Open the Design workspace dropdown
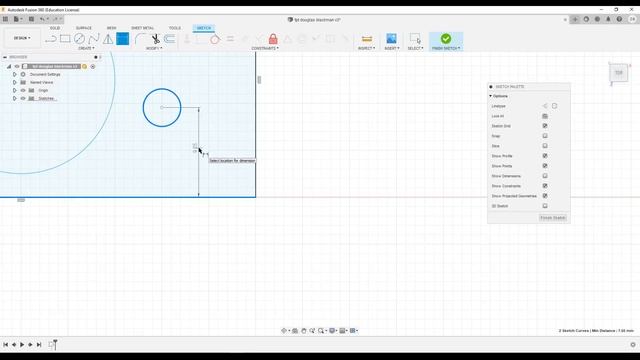The image size is (640, 360). (22, 38)
